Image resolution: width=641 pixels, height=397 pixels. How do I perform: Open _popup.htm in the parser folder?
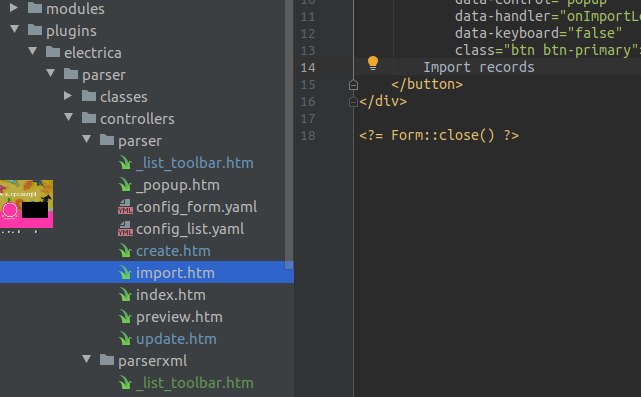click(x=178, y=185)
